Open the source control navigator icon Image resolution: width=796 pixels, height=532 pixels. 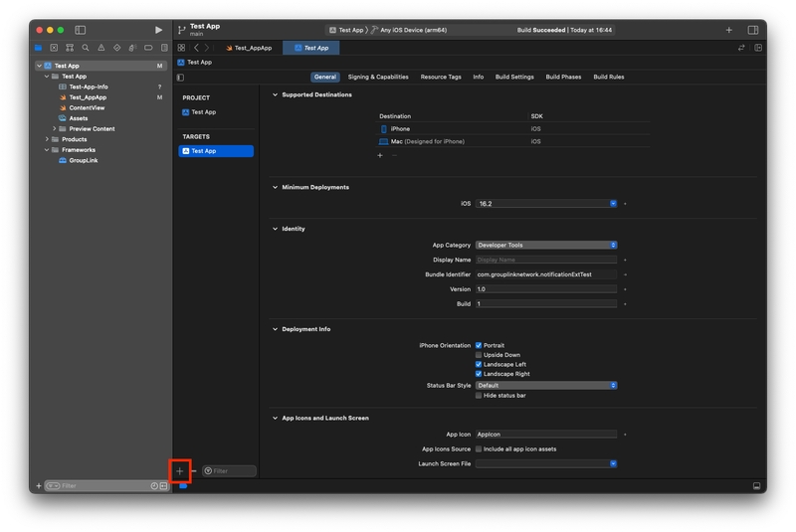54,48
